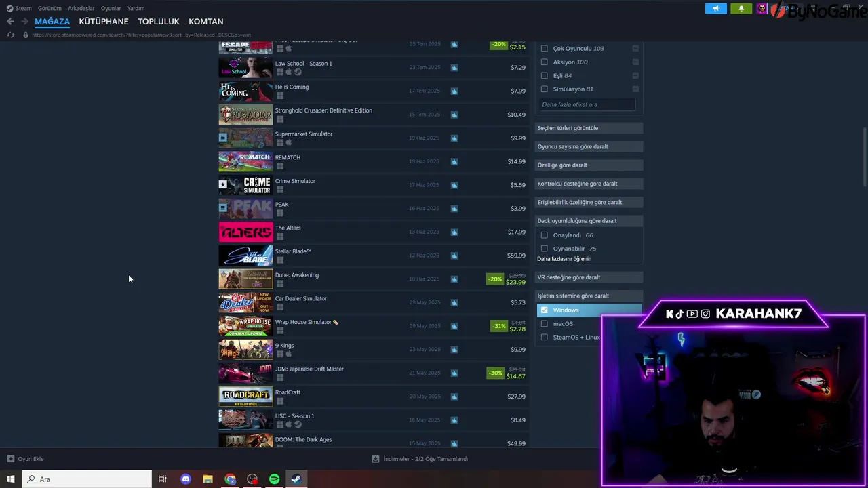Viewport: 868px width, 488px height.
Task: Switch to the KÜTÜPHANE tab
Action: click(x=104, y=22)
